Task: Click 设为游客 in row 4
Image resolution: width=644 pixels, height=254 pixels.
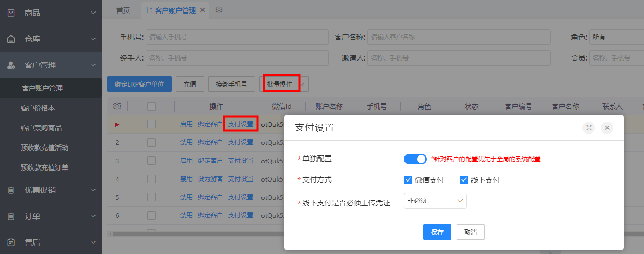Action: tap(210, 179)
